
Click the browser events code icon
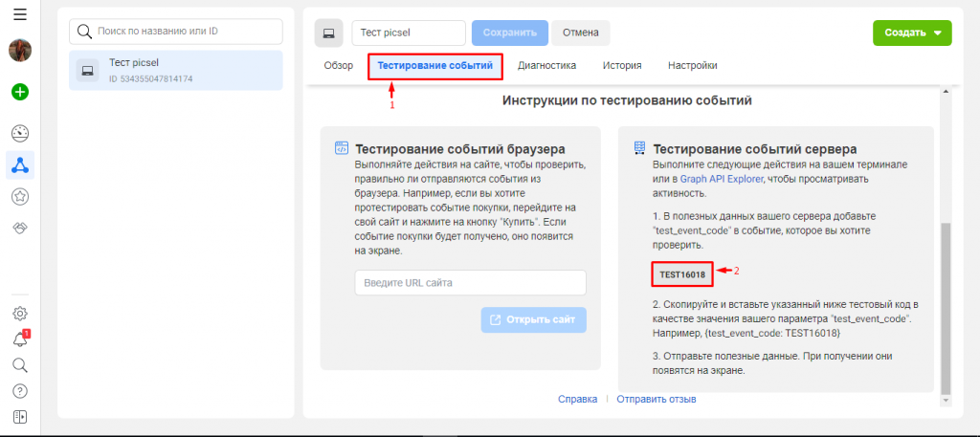pyautogui.click(x=342, y=148)
